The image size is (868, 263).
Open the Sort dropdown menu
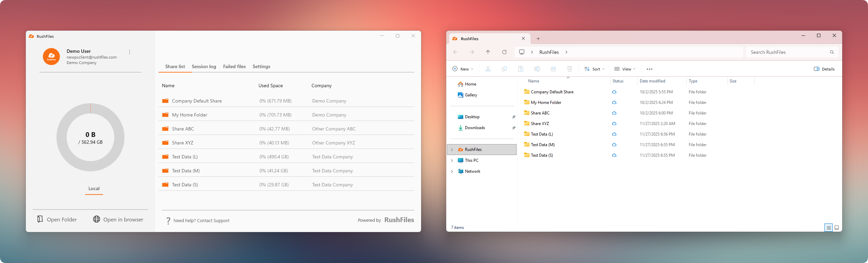coord(595,69)
